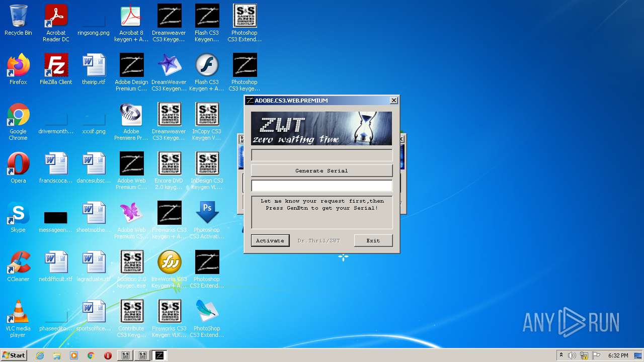The height and width of the screenshot is (362, 644).
Task: Select the Photoshop CS3 keyge... Z icon
Action: pos(245,72)
